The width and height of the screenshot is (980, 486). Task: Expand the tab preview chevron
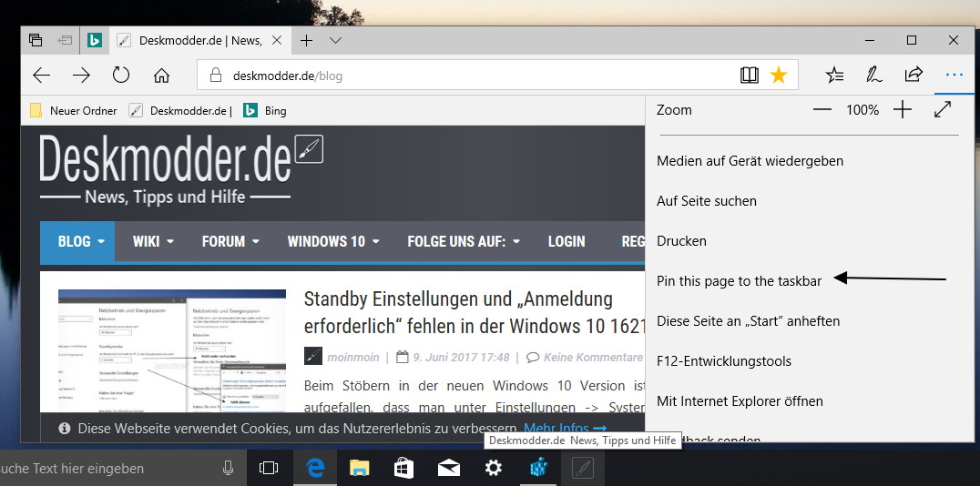pos(336,41)
